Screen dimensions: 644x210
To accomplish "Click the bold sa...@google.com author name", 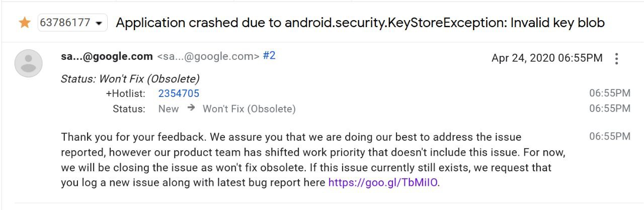I will click(x=107, y=56).
